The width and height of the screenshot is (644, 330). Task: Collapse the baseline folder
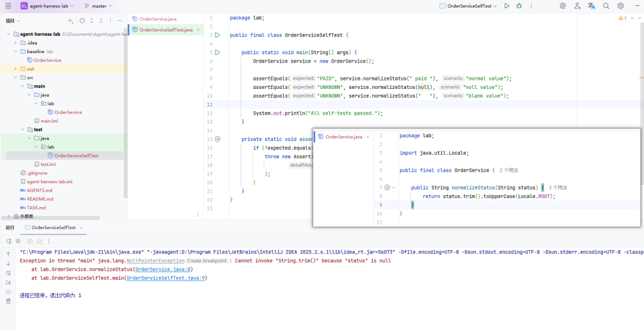pyautogui.click(x=16, y=51)
